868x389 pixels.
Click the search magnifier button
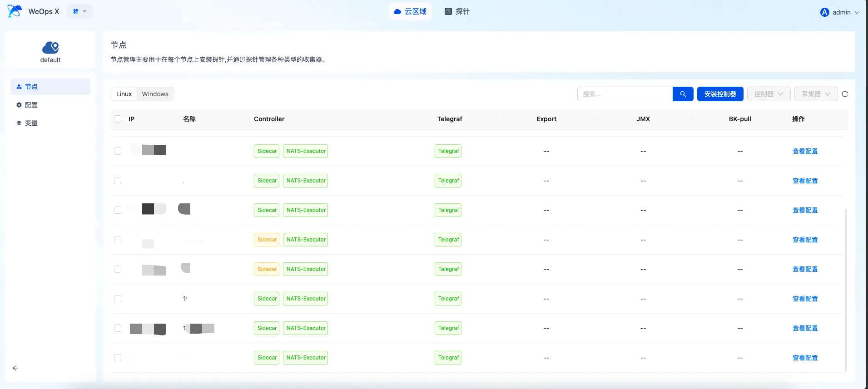click(x=683, y=94)
